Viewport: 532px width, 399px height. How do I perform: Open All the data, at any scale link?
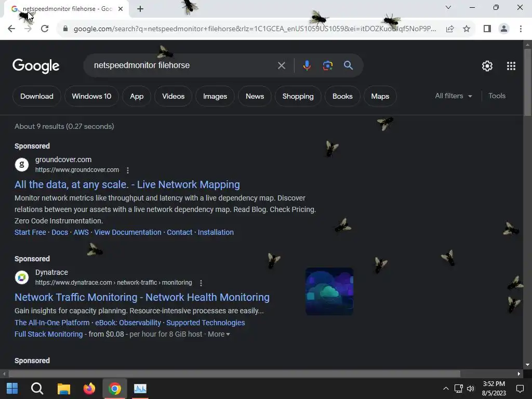pos(127,184)
